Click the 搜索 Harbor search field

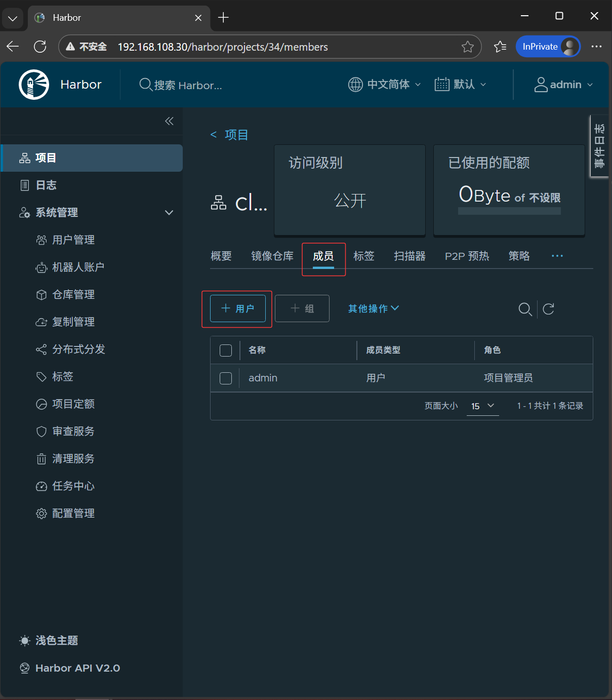pyautogui.click(x=188, y=85)
